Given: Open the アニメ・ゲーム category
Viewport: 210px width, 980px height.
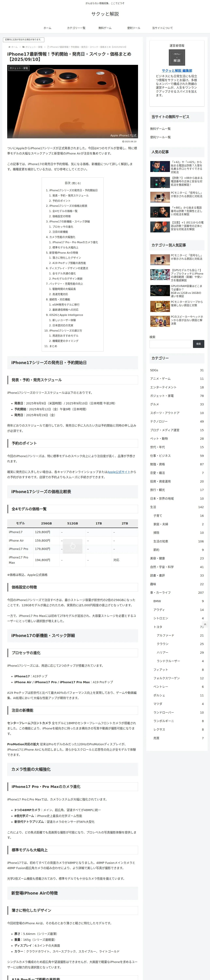Looking at the screenshot, I should 177,379.
